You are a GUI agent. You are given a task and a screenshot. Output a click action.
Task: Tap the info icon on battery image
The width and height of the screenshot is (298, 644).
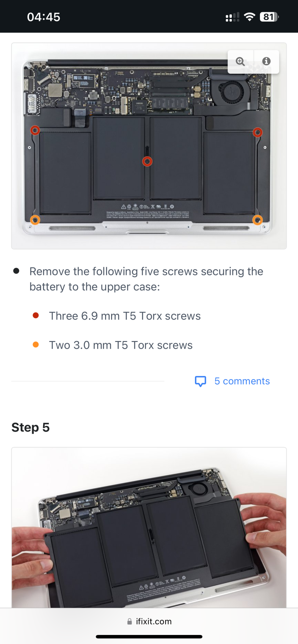[266, 61]
